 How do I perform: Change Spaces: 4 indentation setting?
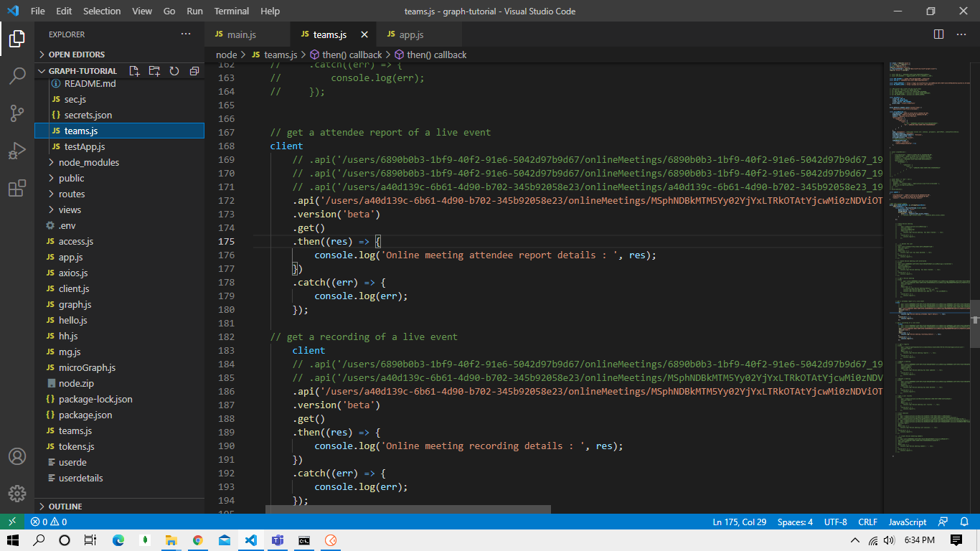tap(795, 522)
